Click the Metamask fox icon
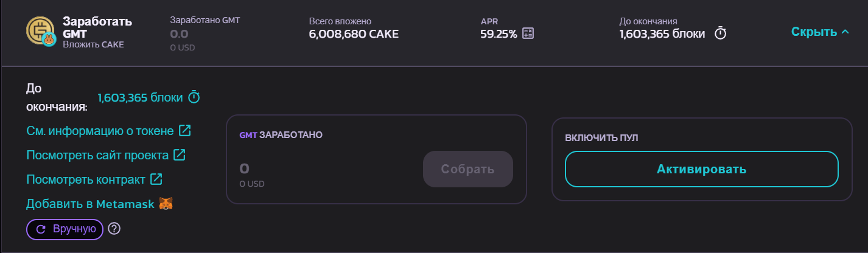 point(166,204)
